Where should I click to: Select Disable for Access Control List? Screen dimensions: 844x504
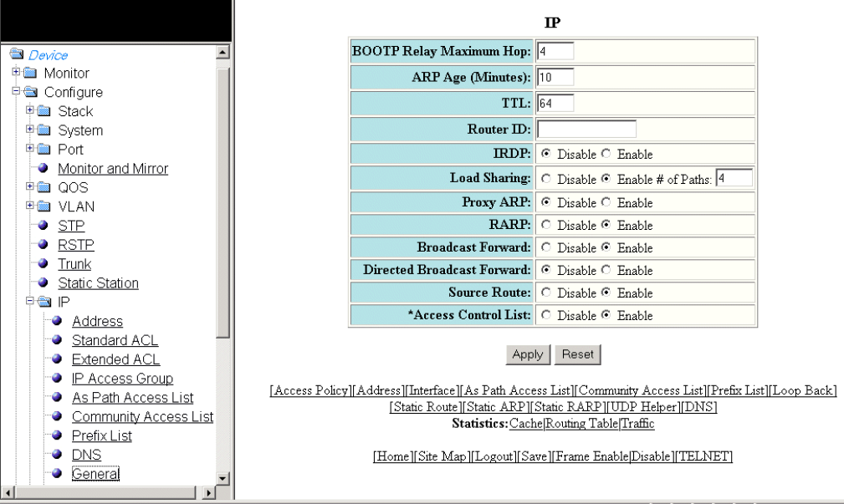[x=546, y=314]
